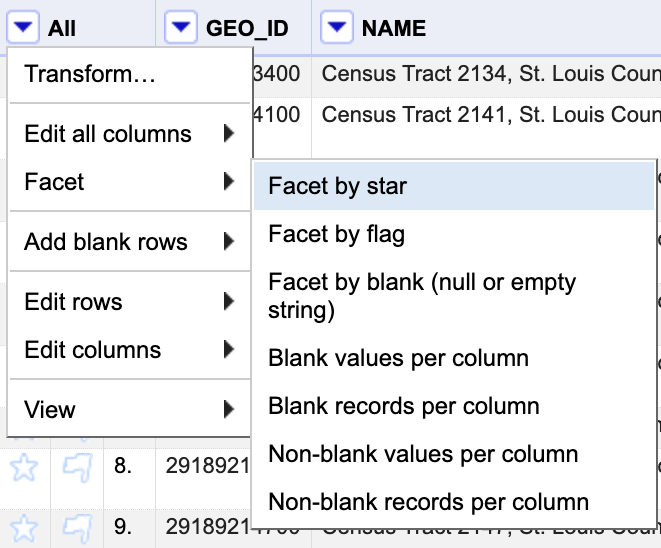Viewport: 661px width, 548px height.
Task: Pick Blank records per column
Action: (x=404, y=406)
